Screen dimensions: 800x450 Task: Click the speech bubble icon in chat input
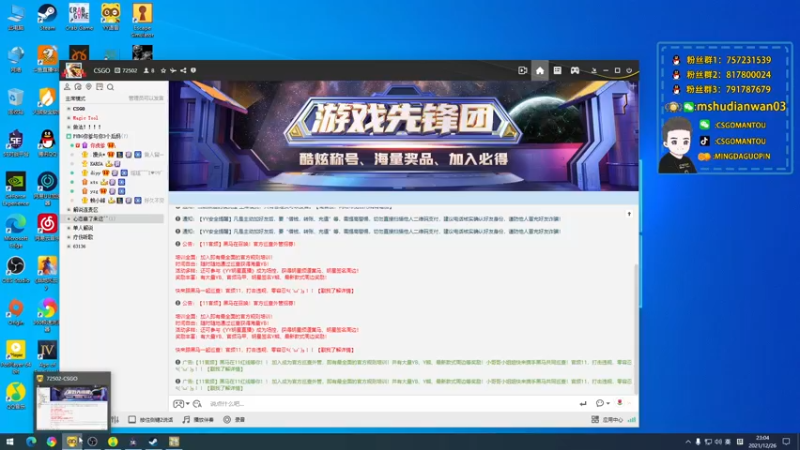click(x=600, y=403)
